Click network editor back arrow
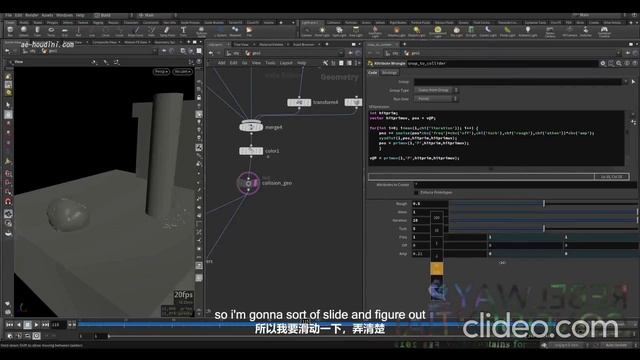Viewport: 640px width, 360px height. pyautogui.click(x=211, y=53)
